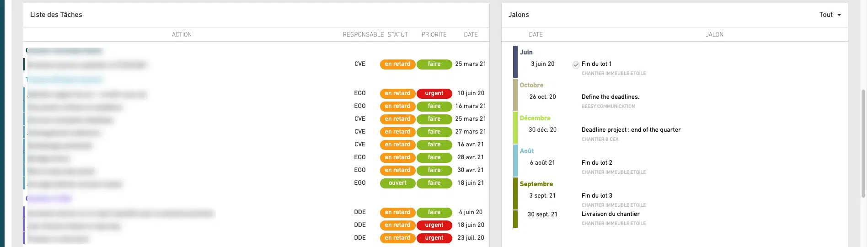Click the green ouvert status badge
868x247 pixels.
point(397,183)
